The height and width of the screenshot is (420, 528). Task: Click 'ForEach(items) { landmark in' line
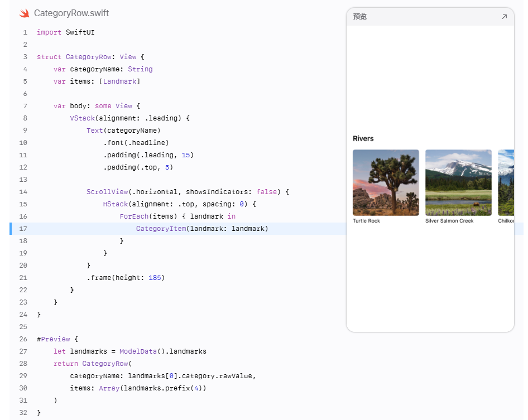(x=177, y=216)
